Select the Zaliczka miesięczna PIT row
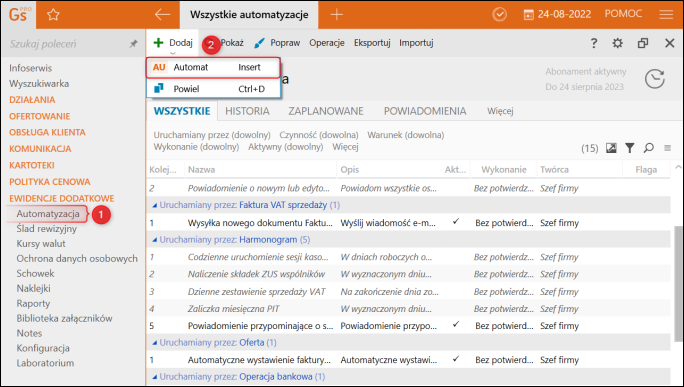The image size is (684, 387). pos(408,308)
